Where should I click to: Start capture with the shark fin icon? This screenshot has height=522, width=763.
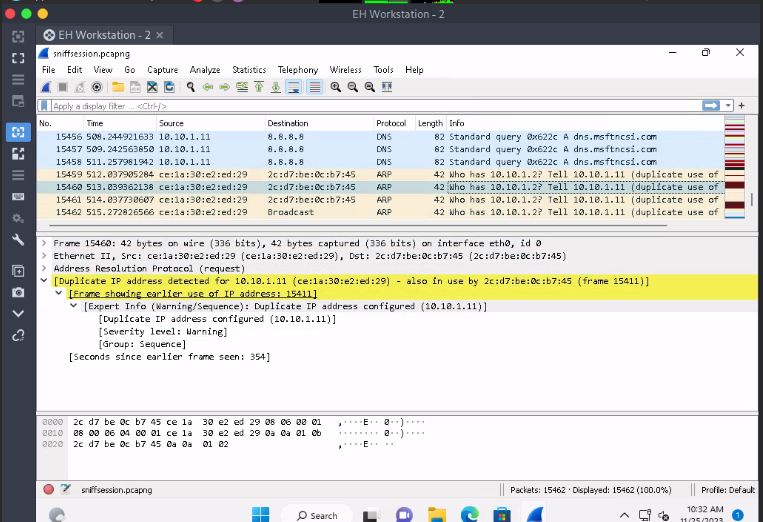point(47,87)
